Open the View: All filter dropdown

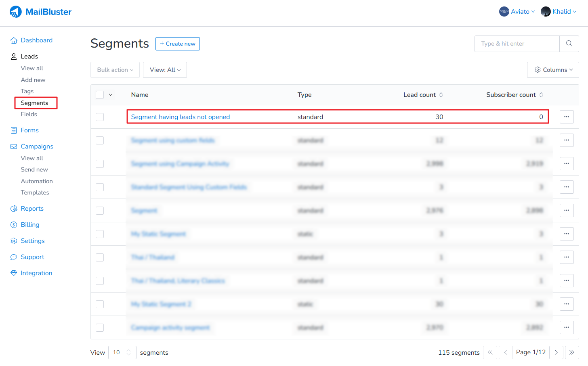point(165,69)
